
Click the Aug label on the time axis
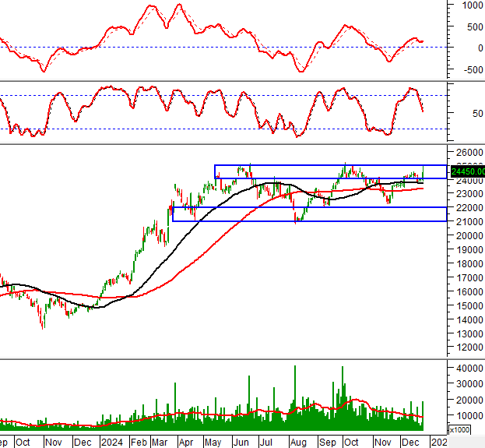pos(297,442)
